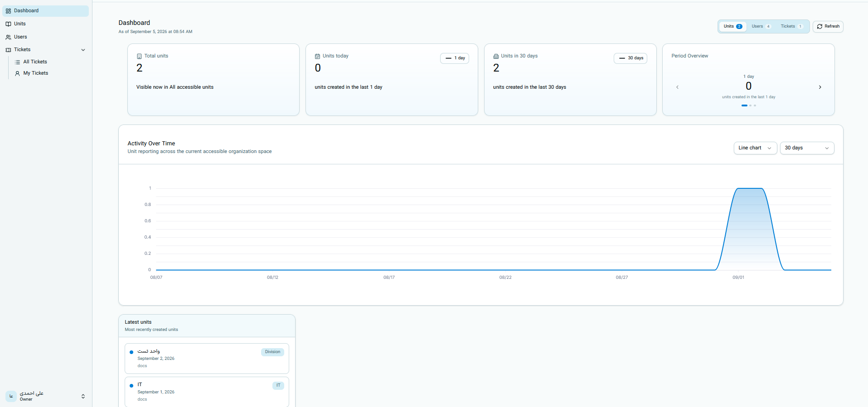Screen dimensions: 868x407
Task: Click the Dashboard grid icon in sidebar
Action: [x=8, y=11]
